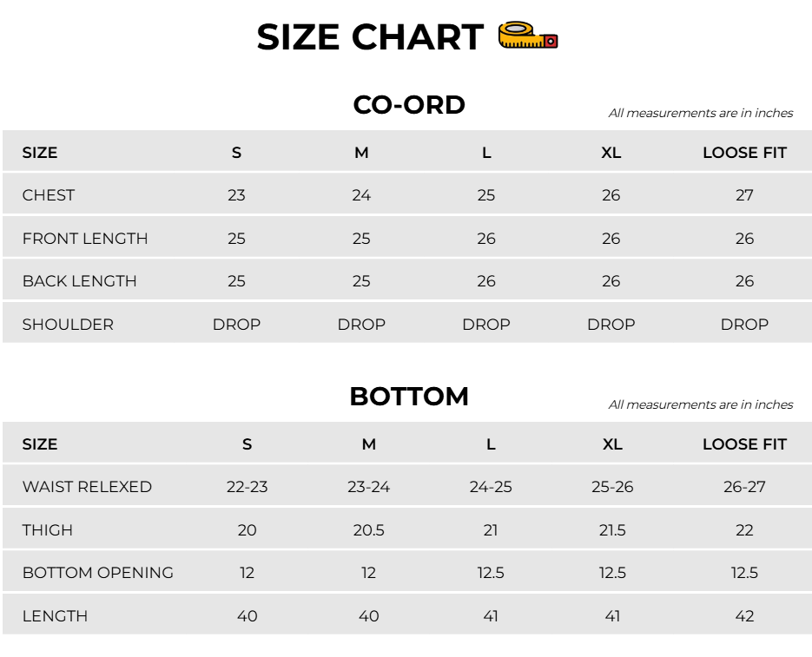Click the measuring tape icon
This screenshot has width=812, height=657.
point(528,36)
